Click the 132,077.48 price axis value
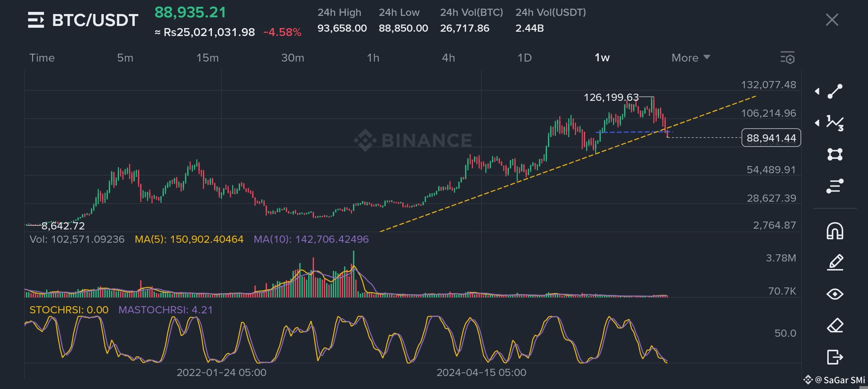868x389 pixels. (769, 85)
